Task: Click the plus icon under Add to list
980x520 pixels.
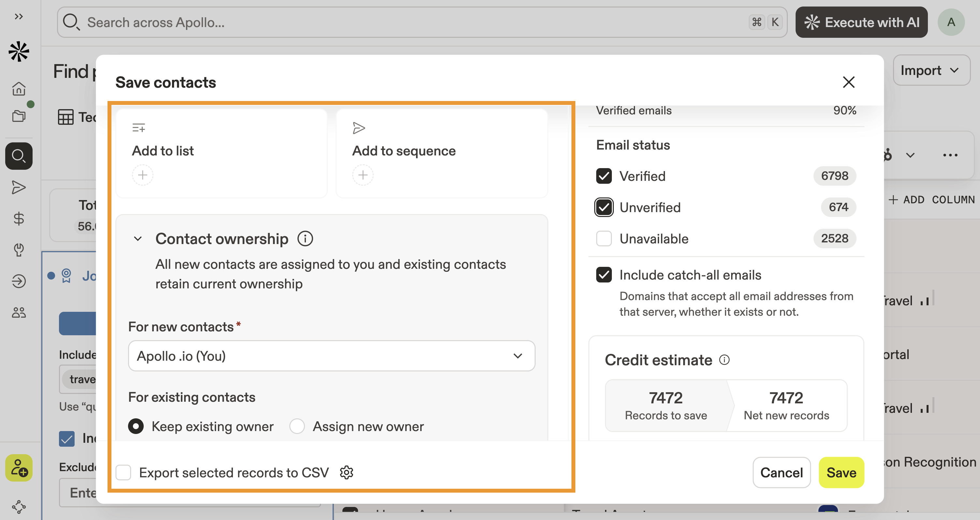Action: click(143, 175)
